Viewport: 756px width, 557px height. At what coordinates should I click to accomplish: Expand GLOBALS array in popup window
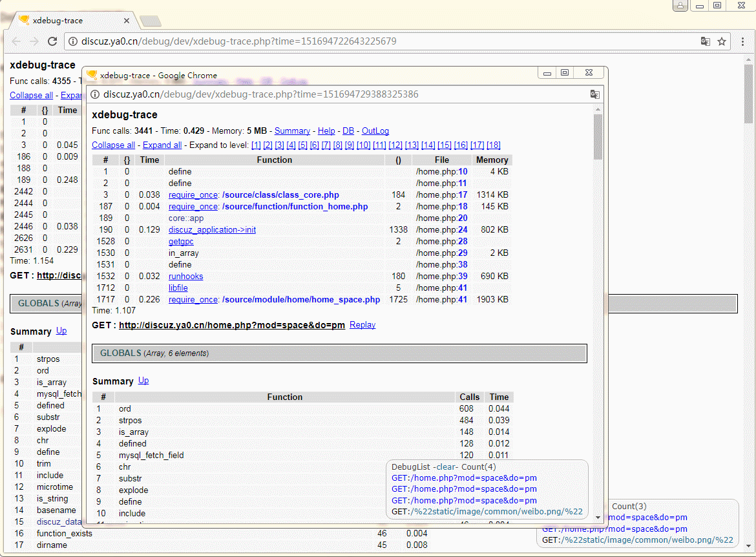(339, 353)
